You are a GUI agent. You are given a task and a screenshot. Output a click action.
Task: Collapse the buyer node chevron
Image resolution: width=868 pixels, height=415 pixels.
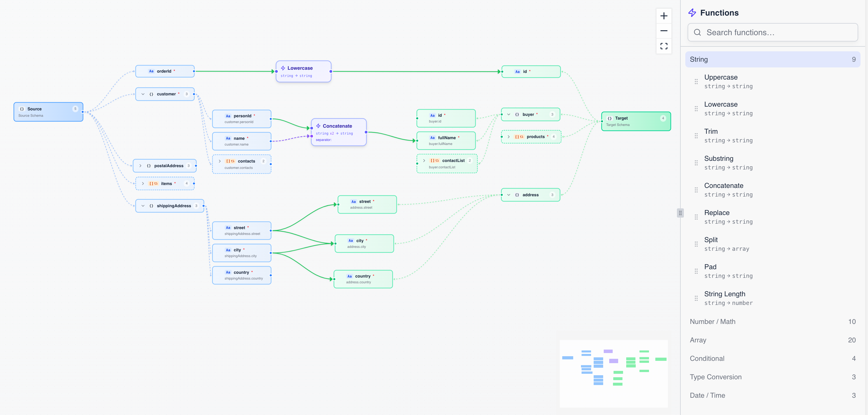(x=508, y=114)
